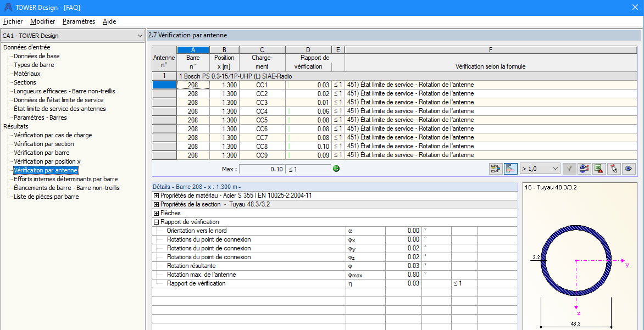Click the Rotation max. de l'antenne row

(x=334, y=275)
